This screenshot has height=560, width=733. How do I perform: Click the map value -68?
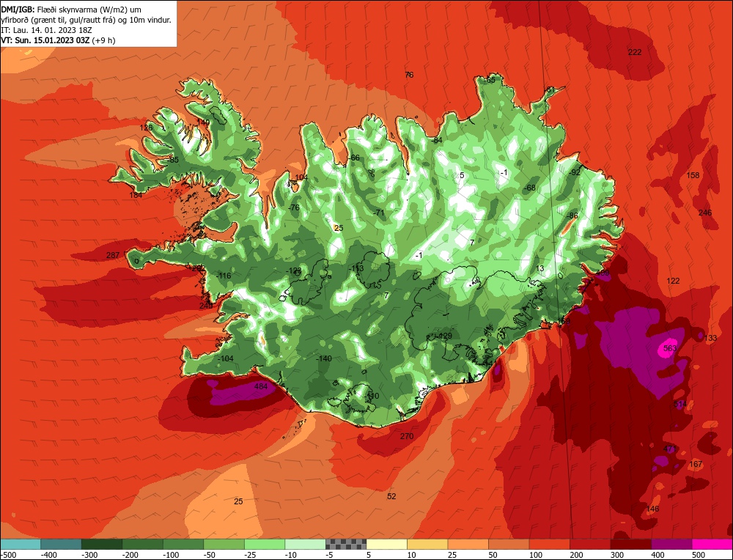530,188
